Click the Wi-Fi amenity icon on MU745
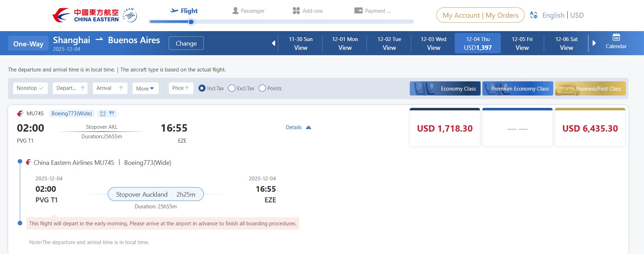 point(103,113)
